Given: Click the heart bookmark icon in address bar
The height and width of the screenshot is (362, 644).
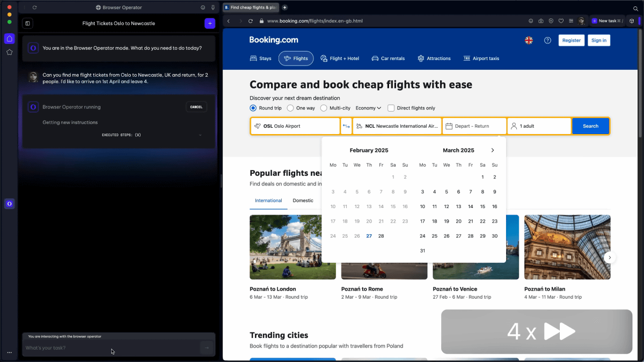Looking at the screenshot, I should 561,21.
